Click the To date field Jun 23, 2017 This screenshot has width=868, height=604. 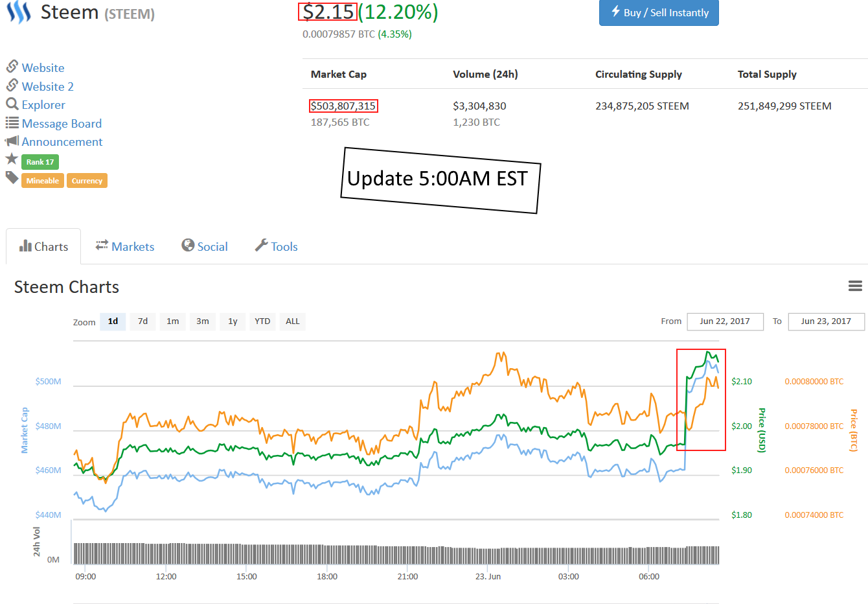coord(826,321)
